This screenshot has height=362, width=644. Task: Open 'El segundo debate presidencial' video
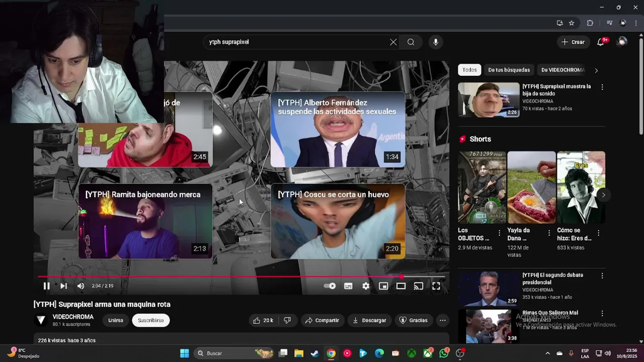(x=552, y=279)
